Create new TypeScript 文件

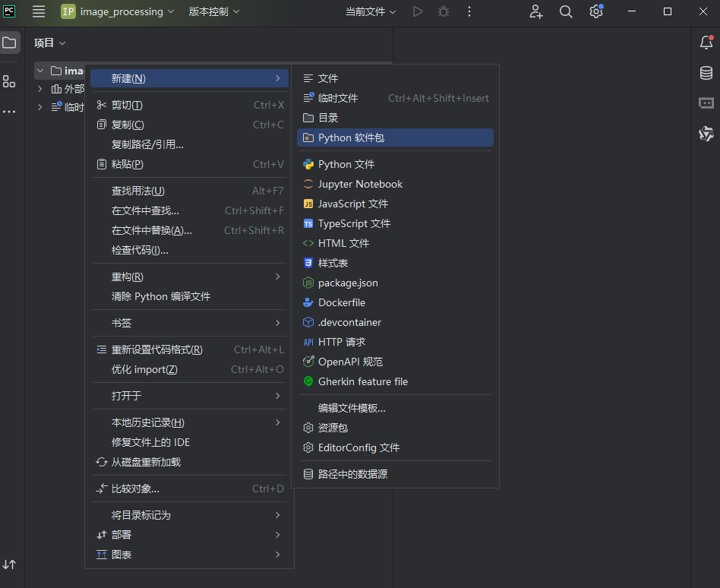396,223
